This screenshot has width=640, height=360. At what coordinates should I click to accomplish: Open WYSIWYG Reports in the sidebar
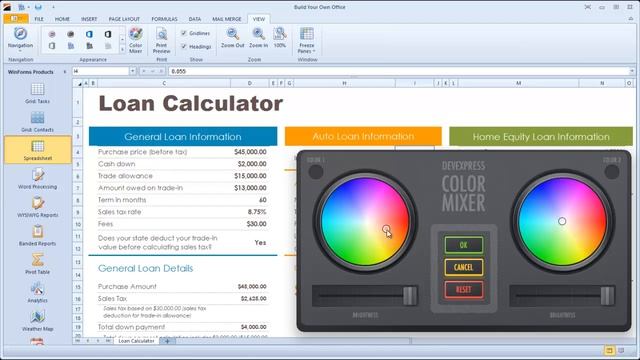(37, 207)
